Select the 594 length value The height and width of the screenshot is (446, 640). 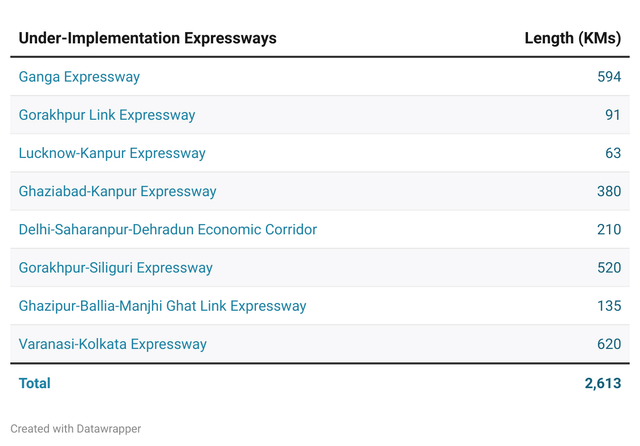(x=609, y=77)
